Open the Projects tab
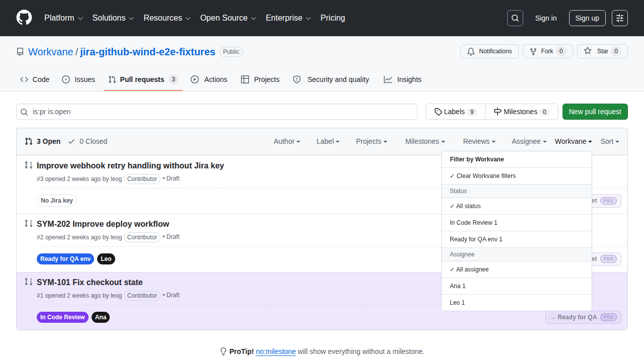The width and height of the screenshot is (644, 362). pos(260,79)
